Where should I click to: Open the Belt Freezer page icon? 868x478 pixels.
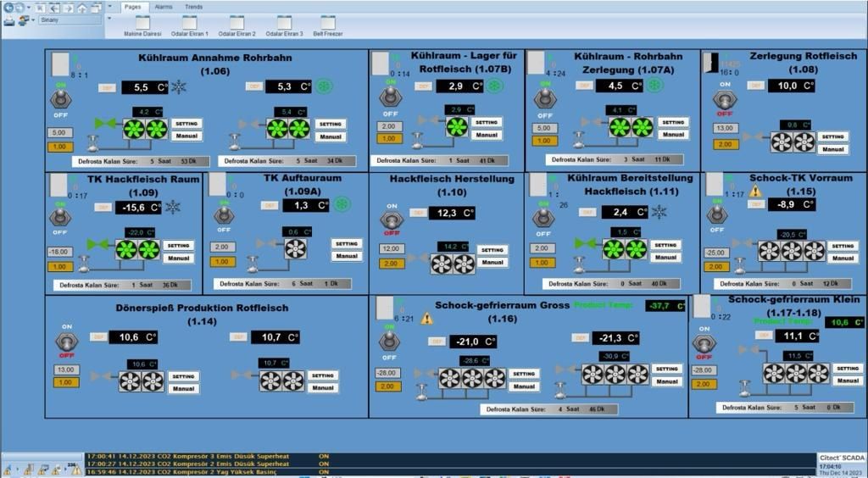point(328,23)
